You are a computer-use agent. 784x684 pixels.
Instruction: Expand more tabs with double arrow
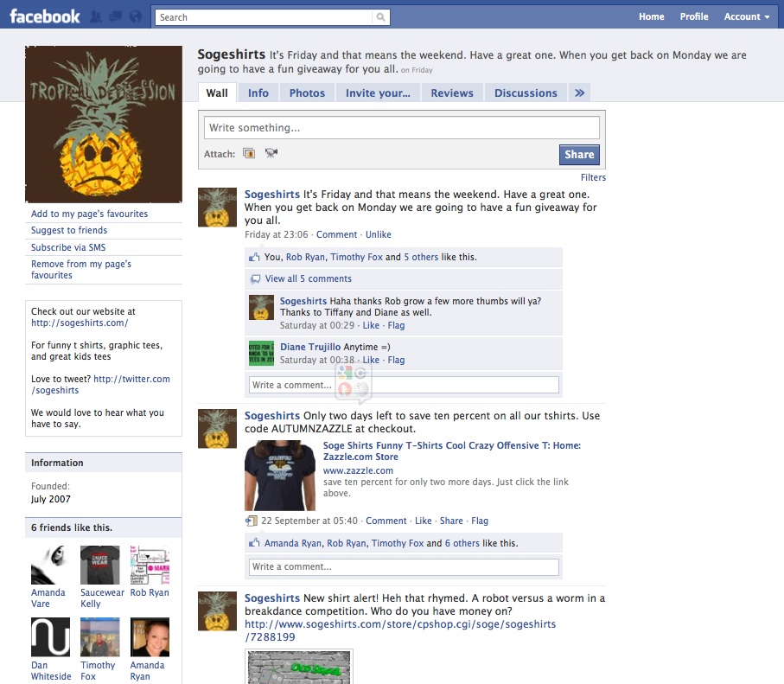[x=579, y=93]
